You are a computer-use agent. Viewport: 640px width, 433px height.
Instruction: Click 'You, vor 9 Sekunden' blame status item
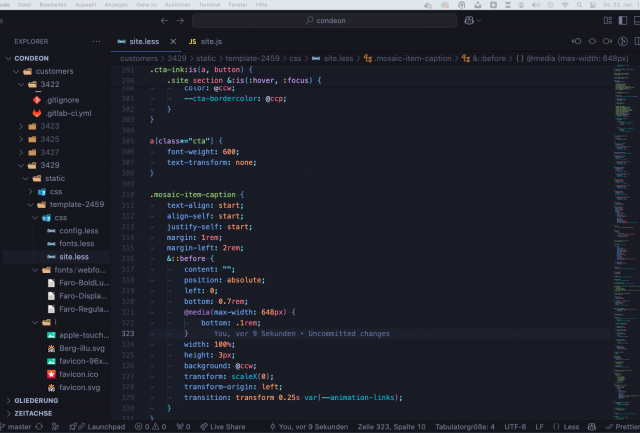coord(309,426)
